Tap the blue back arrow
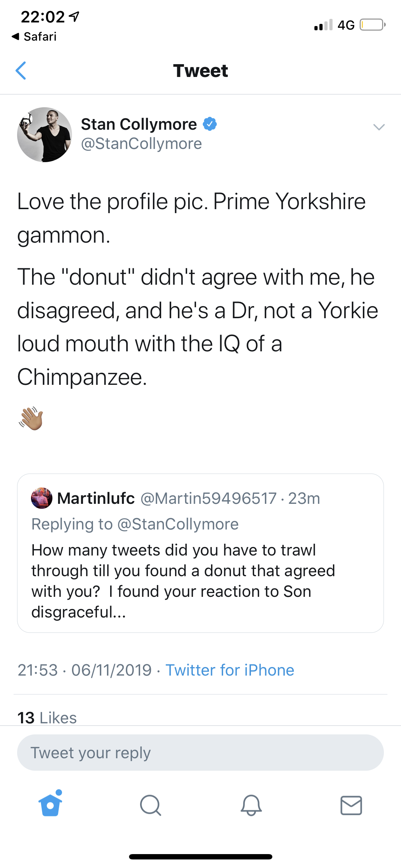 click(21, 71)
